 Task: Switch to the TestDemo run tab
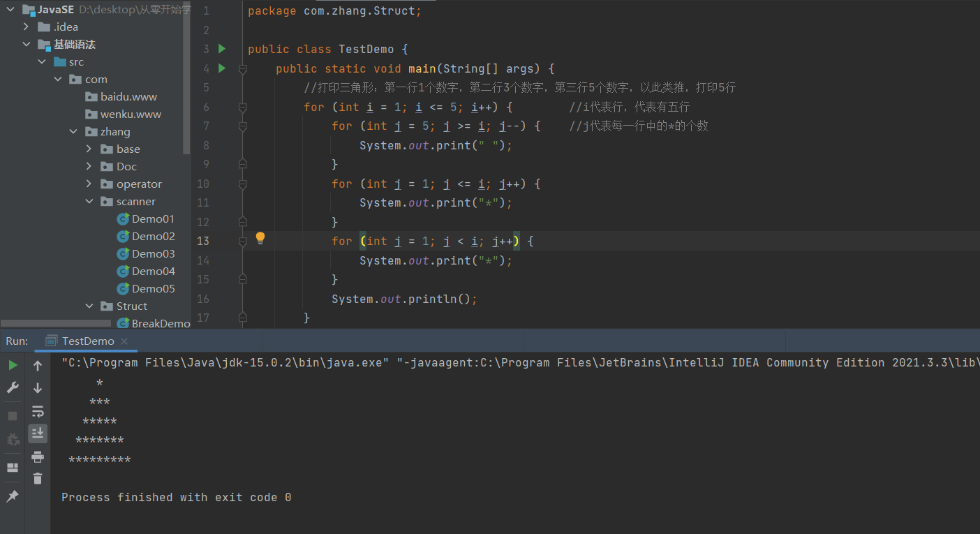[87, 341]
